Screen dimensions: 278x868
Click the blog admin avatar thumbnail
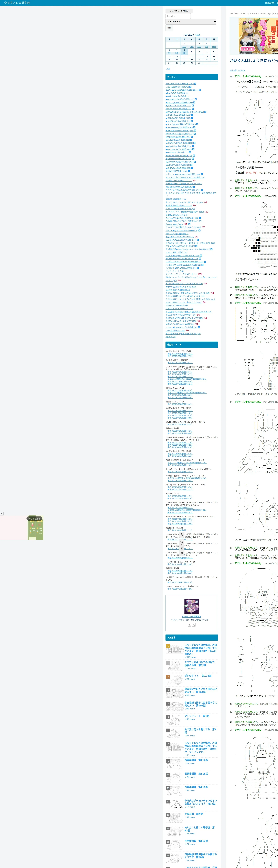(x=191, y=607)
